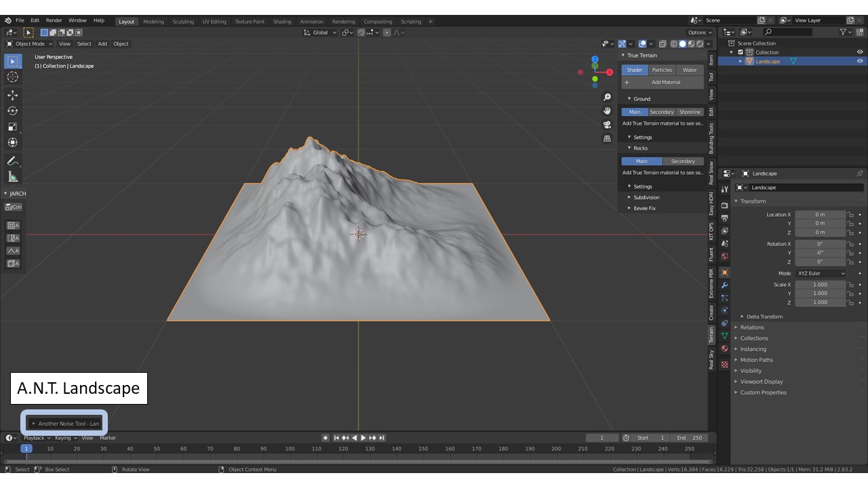The height and width of the screenshot is (488, 868).
Task: Click the viewport zoom magnifier icon
Action: [607, 98]
